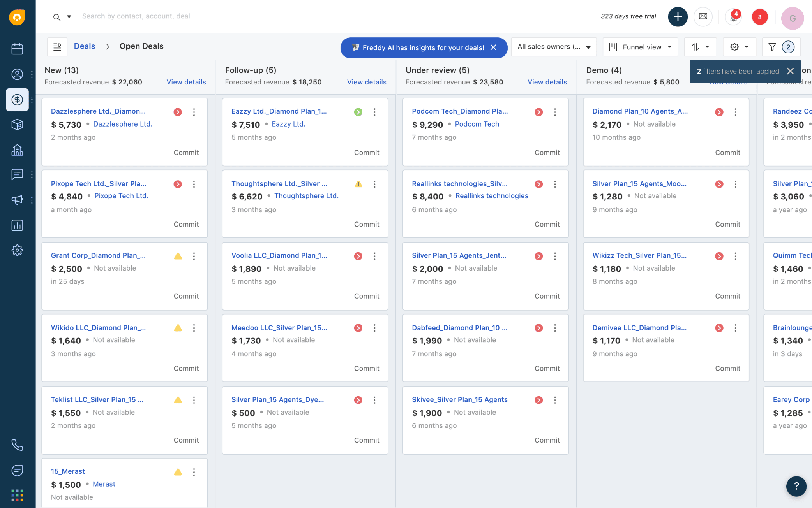Click the Products cube icon

pyautogui.click(x=17, y=125)
